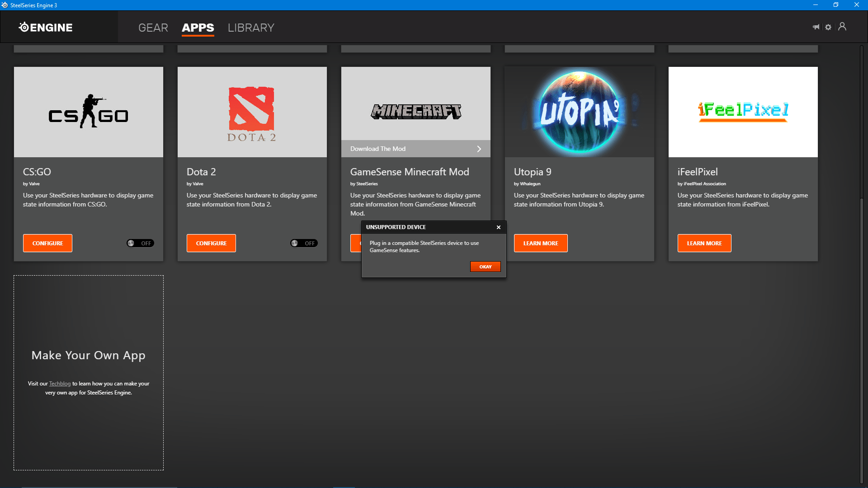Click CONFIGURE under CS:GO
The width and height of the screenshot is (868, 488).
click(x=47, y=243)
